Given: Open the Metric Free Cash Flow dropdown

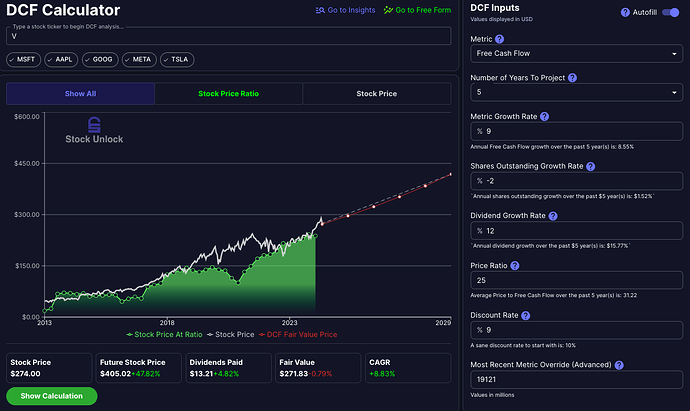Looking at the screenshot, I should coord(576,53).
